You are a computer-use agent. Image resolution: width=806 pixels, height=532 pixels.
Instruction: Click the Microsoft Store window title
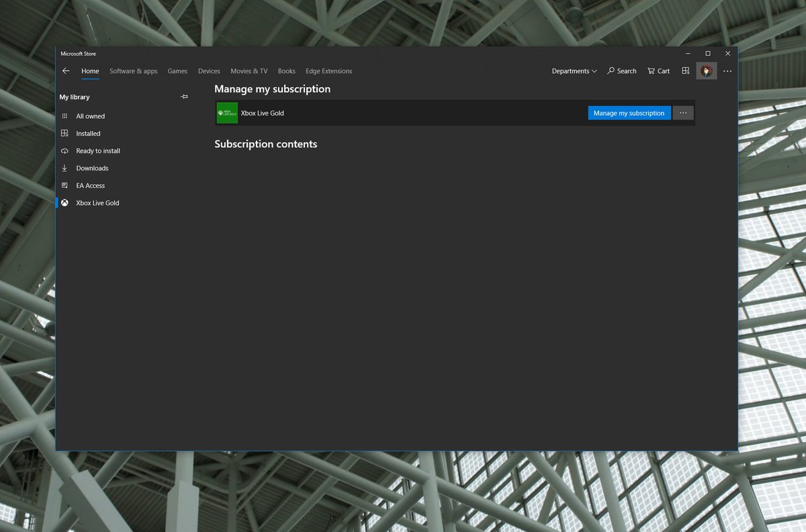point(79,54)
